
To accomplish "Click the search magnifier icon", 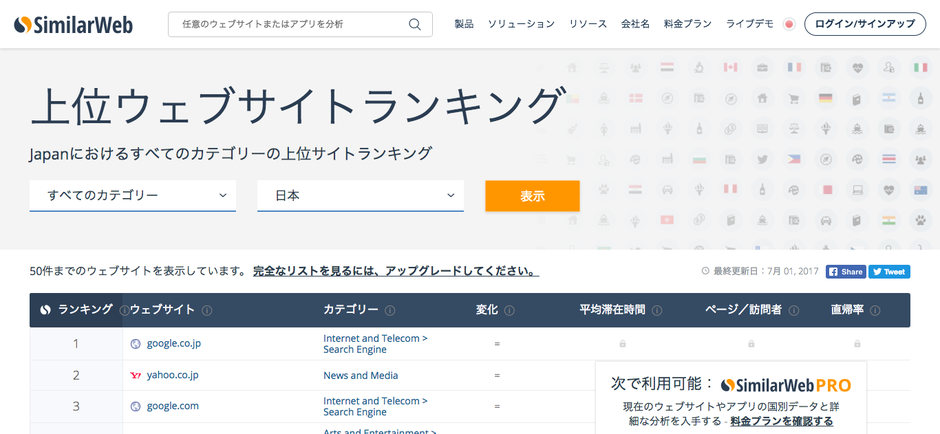I will (414, 25).
